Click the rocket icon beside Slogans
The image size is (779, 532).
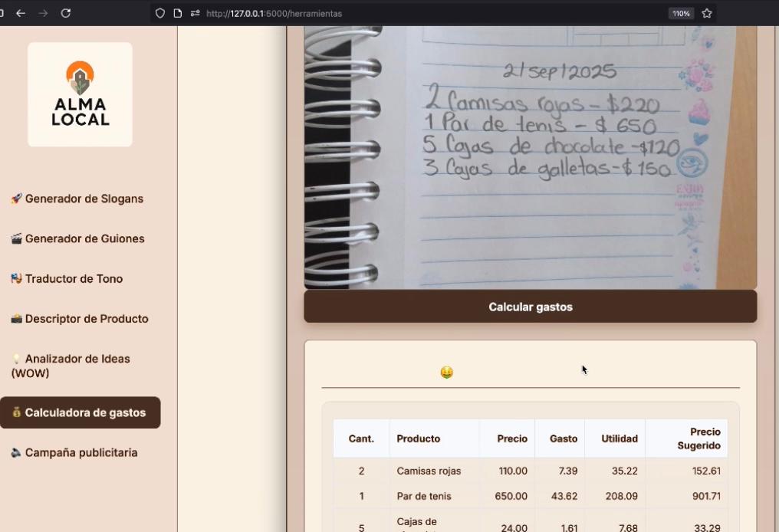(16, 199)
